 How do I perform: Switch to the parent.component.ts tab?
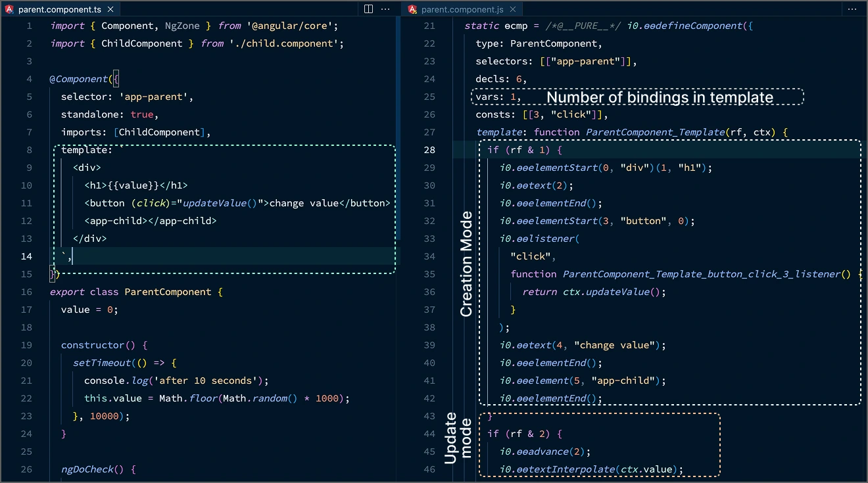(59, 9)
